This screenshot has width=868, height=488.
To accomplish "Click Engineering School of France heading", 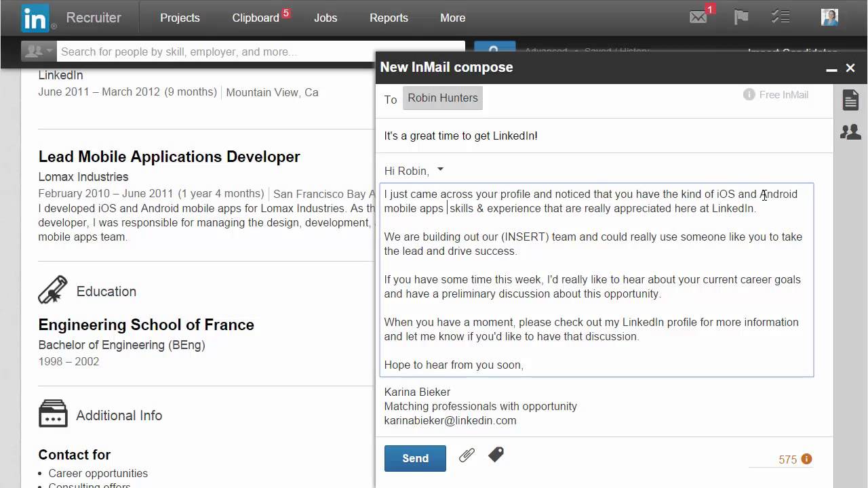I will coord(146,325).
